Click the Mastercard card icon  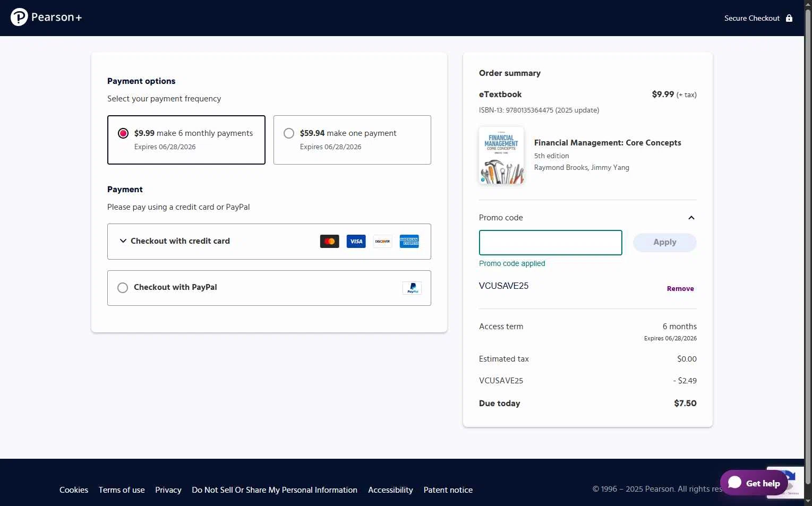[330, 242]
